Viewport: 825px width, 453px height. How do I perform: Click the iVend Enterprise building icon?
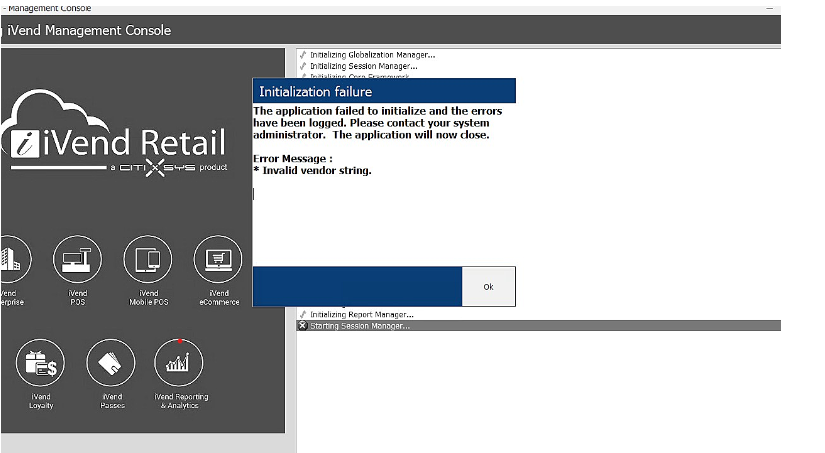click(x=12, y=261)
